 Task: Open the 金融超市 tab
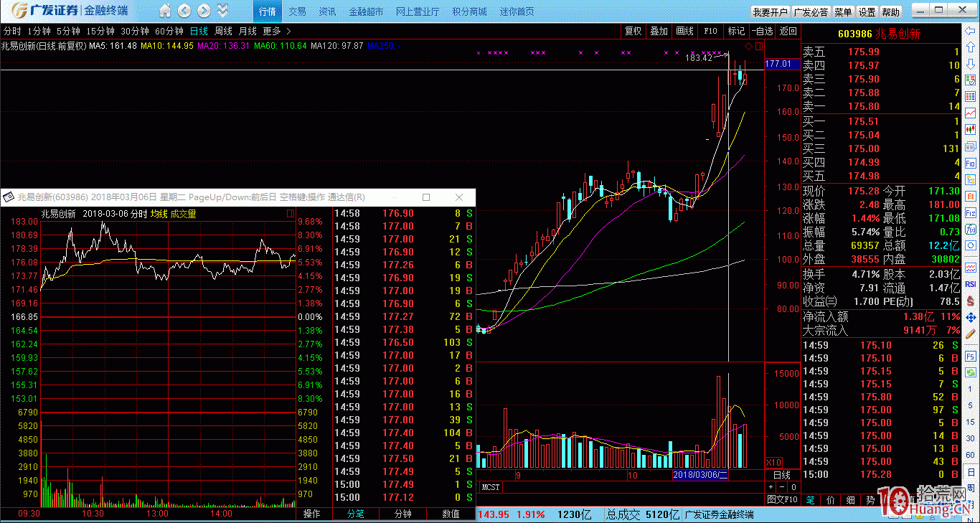(x=366, y=11)
